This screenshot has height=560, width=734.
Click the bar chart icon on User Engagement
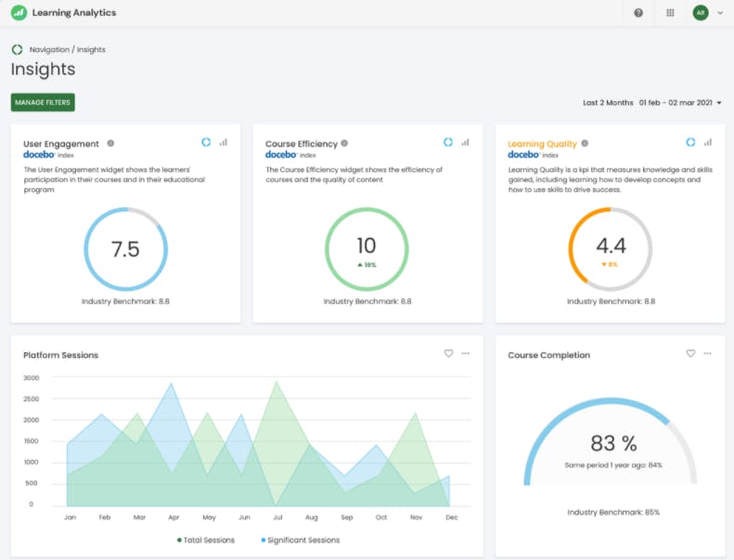pos(224,143)
